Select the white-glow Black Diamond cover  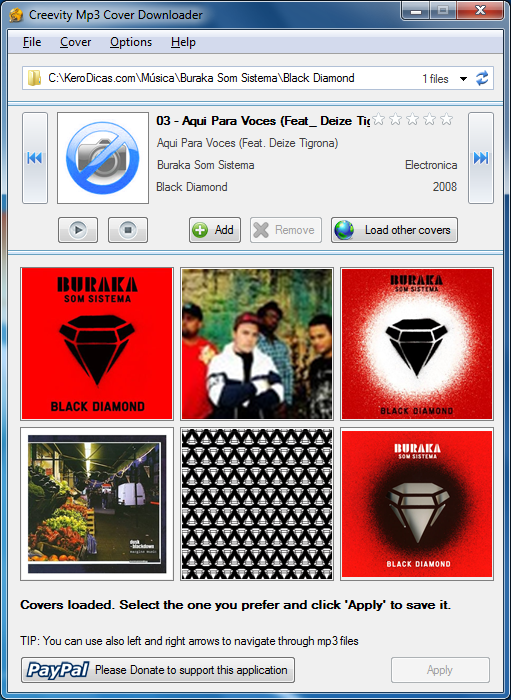click(417, 344)
